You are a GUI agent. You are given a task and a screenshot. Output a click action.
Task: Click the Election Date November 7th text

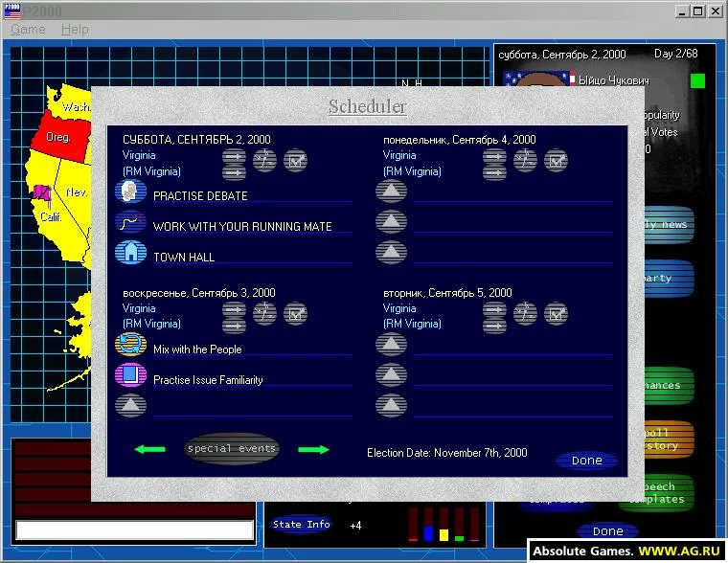(x=447, y=453)
